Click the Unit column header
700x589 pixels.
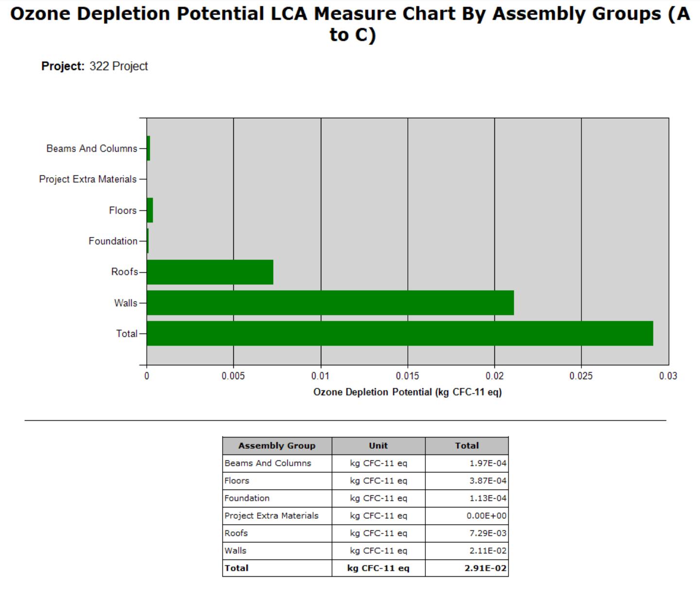click(x=378, y=446)
